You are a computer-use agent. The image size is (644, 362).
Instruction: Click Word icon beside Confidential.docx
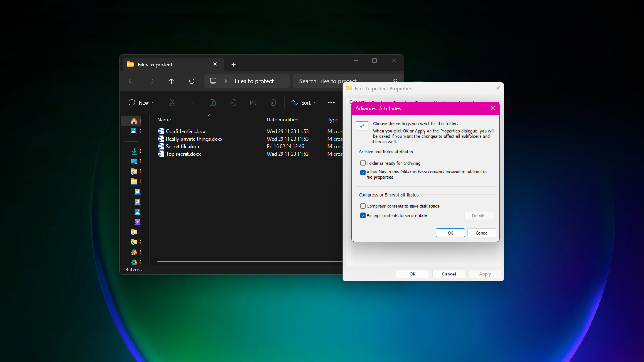pos(161,131)
